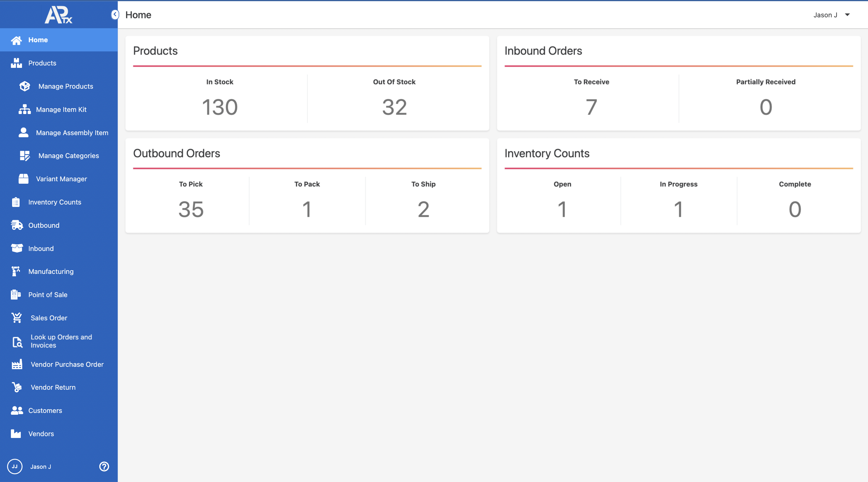
Task: Open the Jason J user dropdown arrow
Action: 847,15
